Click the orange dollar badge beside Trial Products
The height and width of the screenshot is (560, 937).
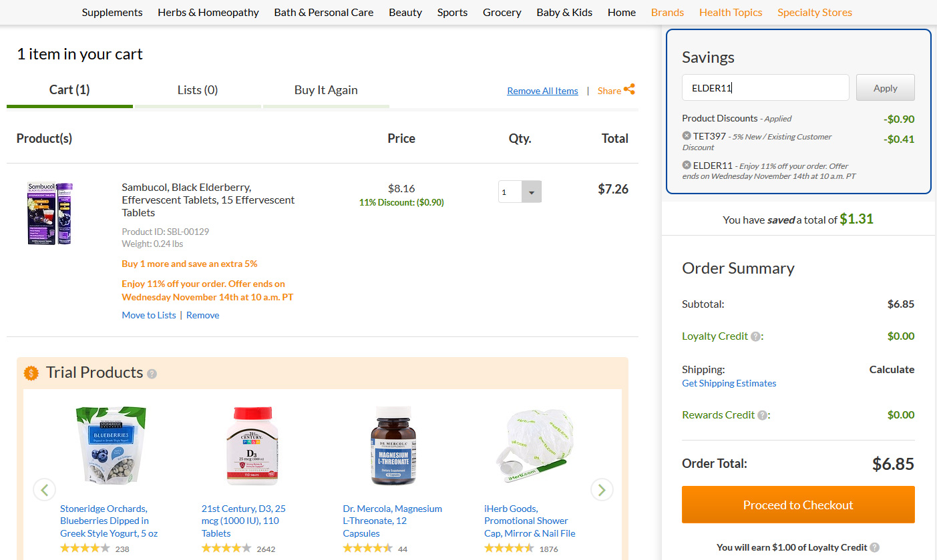coord(31,372)
